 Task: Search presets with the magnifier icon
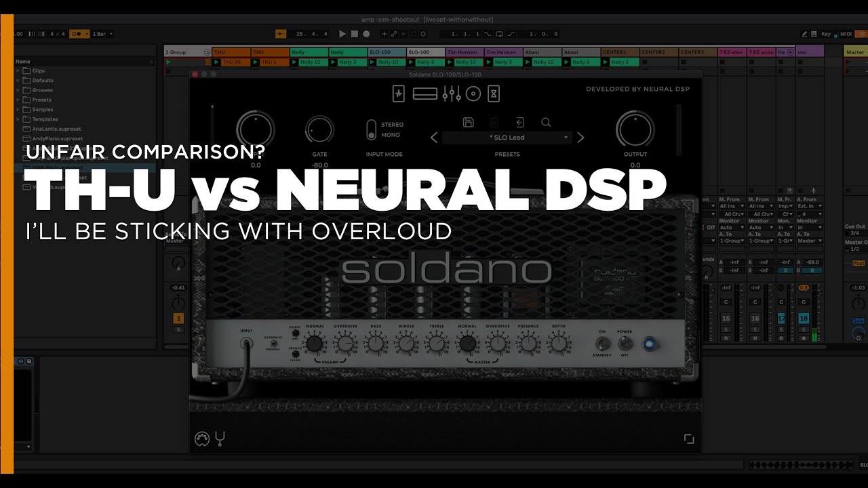[546, 123]
